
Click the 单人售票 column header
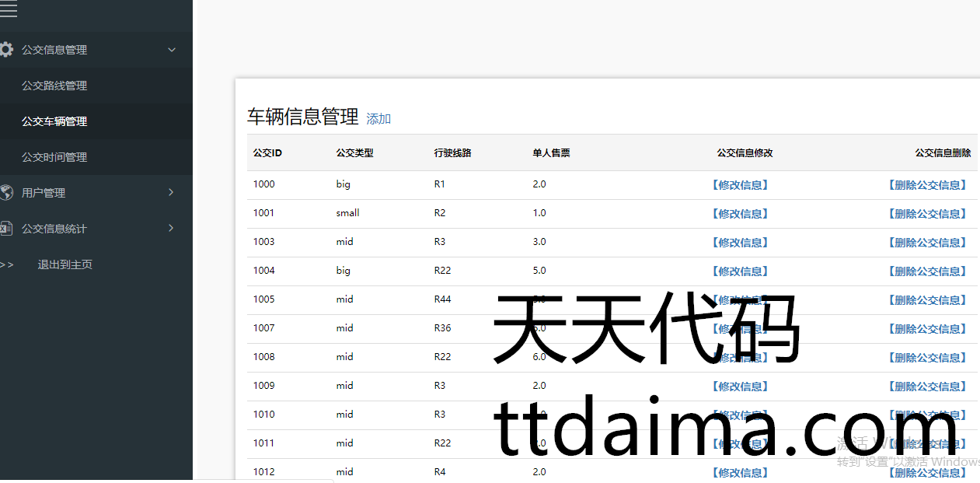click(551, 153)
